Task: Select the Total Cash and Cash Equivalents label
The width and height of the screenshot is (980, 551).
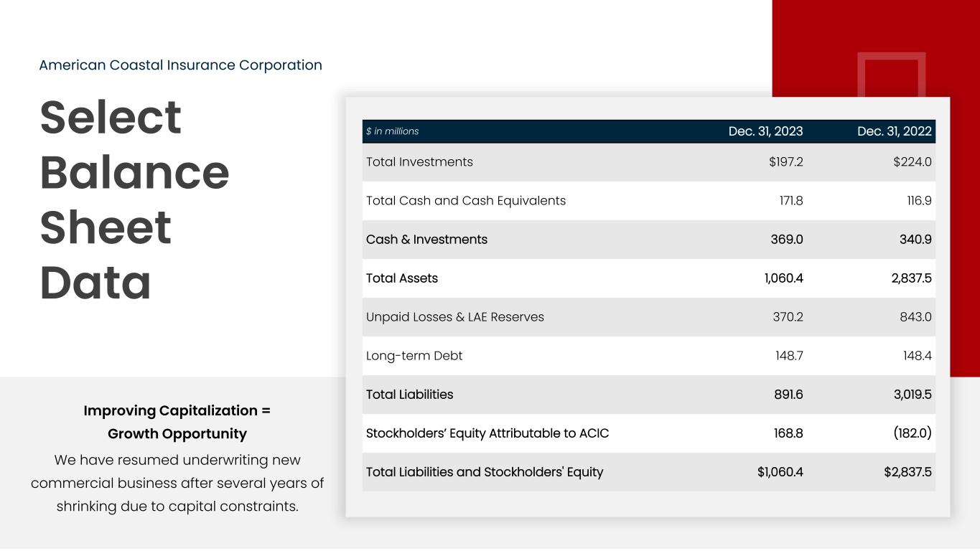Action: 465,201
